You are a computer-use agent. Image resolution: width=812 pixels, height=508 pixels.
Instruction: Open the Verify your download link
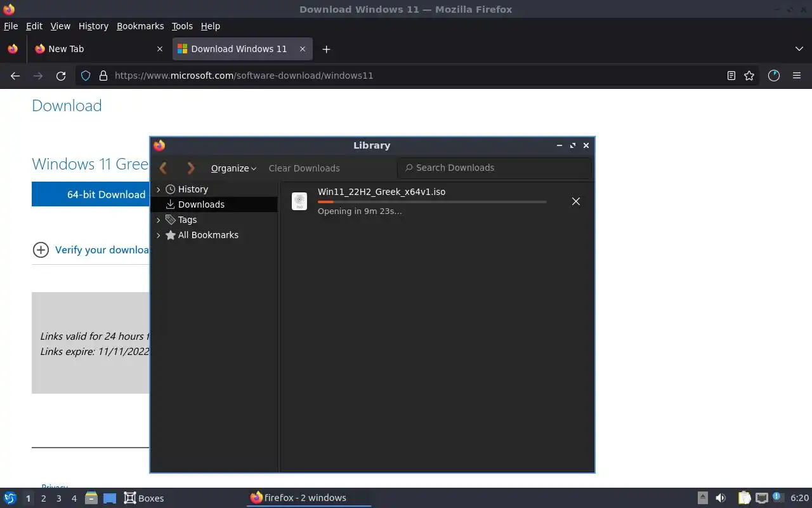(x=101, y=250)
